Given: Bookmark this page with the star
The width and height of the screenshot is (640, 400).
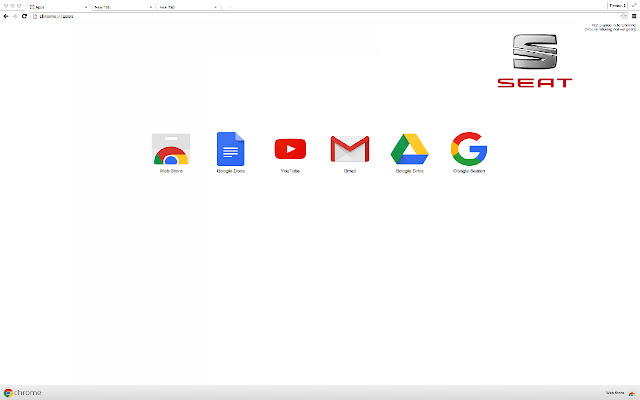Looking at the screenshot, I should [x=624, y=16].
